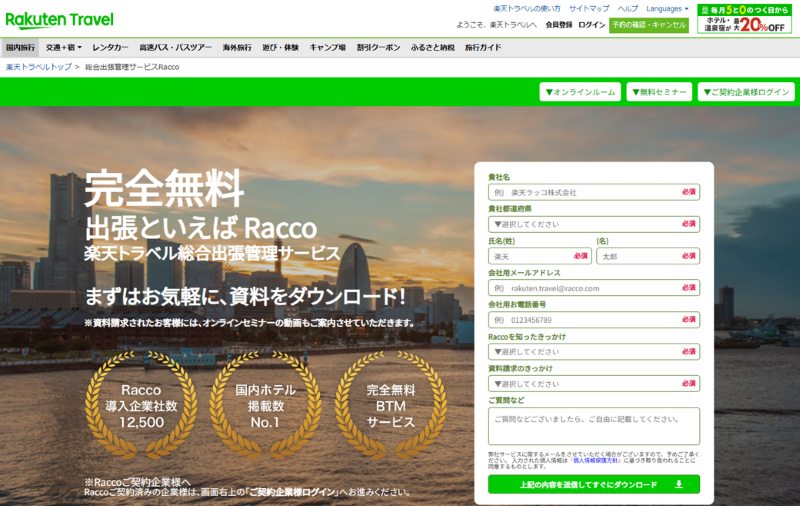
Task: Focus the 会社用お電話番号 field
Action: pos(594,320)
